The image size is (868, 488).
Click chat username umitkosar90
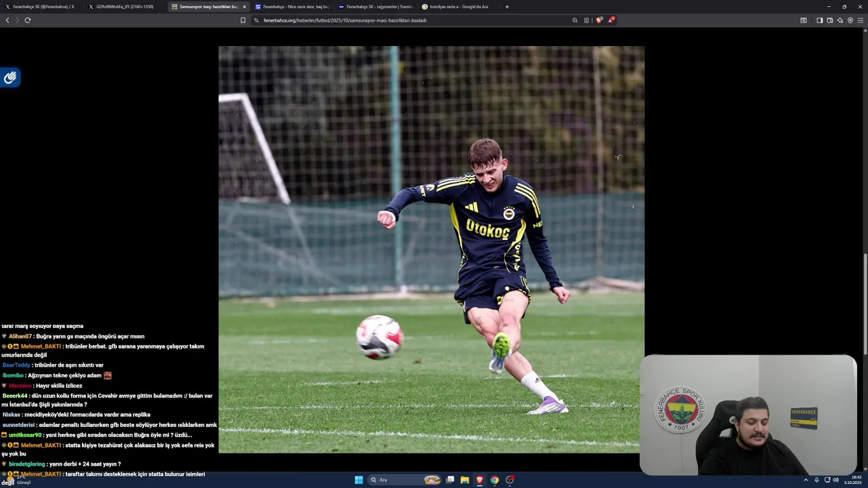25,435
